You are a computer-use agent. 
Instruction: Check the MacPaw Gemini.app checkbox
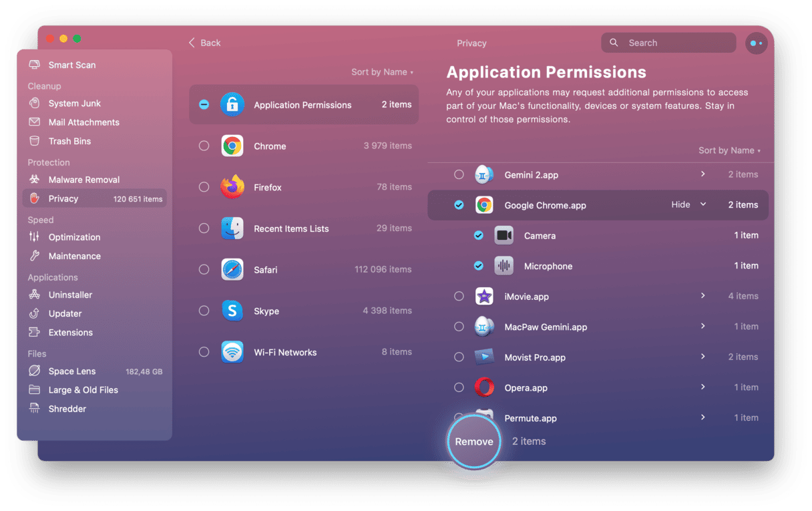459,327
